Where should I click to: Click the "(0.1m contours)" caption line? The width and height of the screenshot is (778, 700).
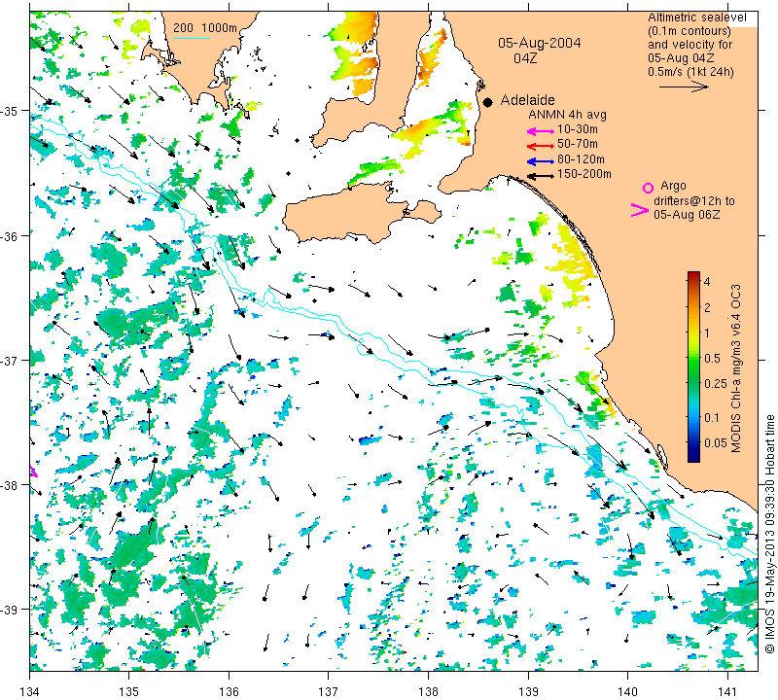pos(689,31)
